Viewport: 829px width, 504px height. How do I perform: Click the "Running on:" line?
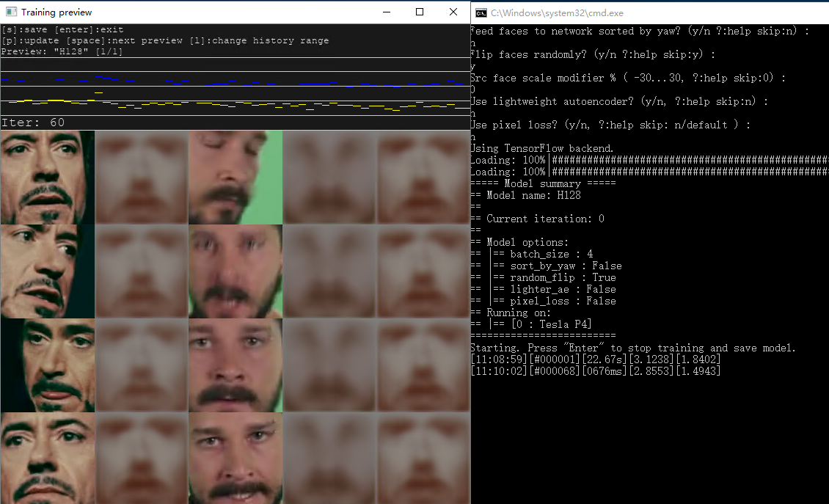[x=511, y=313]
